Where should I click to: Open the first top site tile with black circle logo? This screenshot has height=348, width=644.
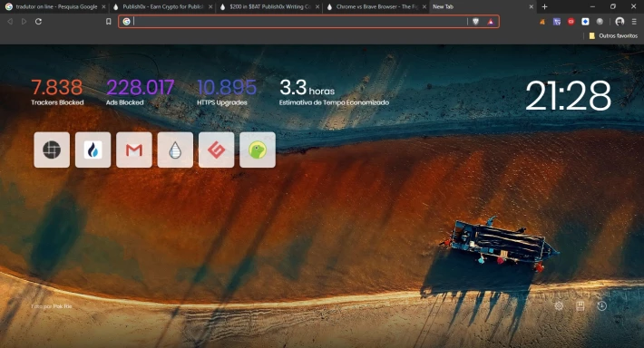[x=52, y=150]
